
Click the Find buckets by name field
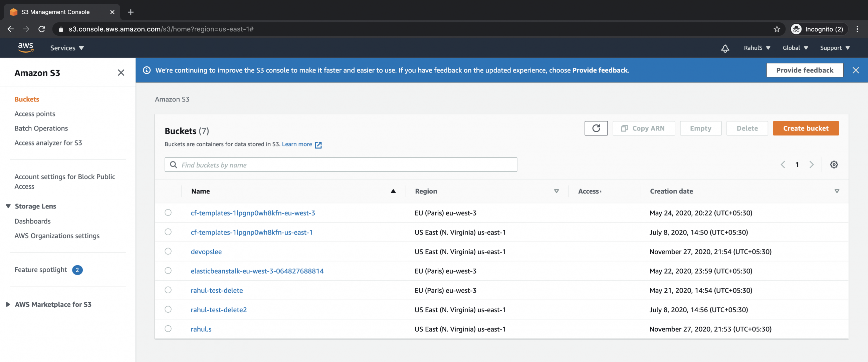341,165
